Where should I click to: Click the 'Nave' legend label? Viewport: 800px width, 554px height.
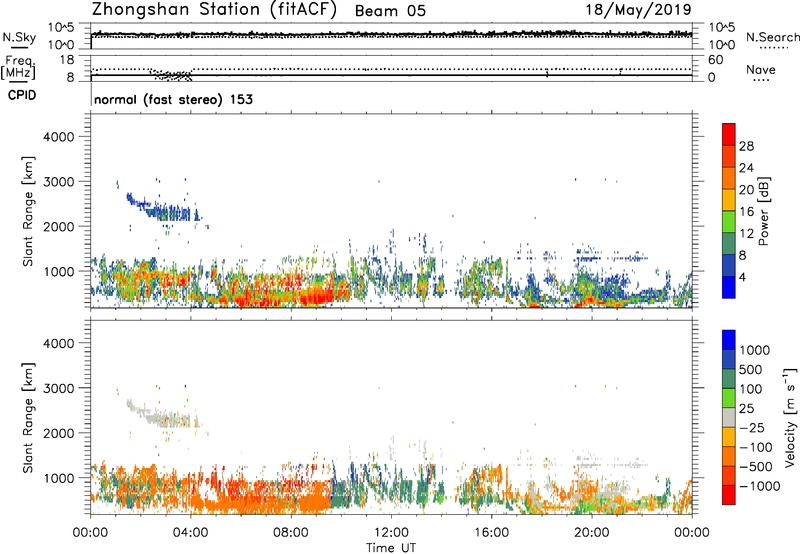click(761, 70)
